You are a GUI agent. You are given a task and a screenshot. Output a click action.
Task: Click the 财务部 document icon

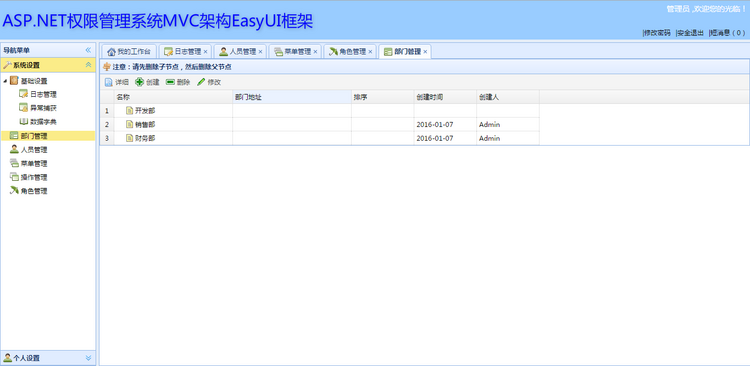point(130,138)
